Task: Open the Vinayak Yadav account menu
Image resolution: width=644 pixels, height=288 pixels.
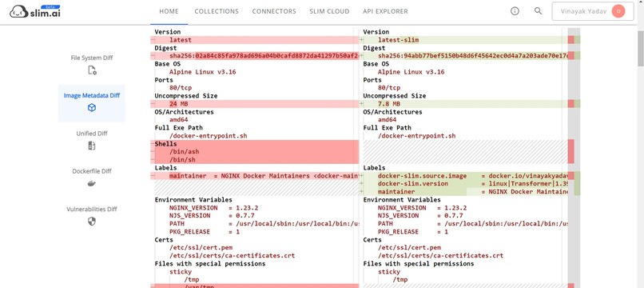Action: (x=593, y=11)
